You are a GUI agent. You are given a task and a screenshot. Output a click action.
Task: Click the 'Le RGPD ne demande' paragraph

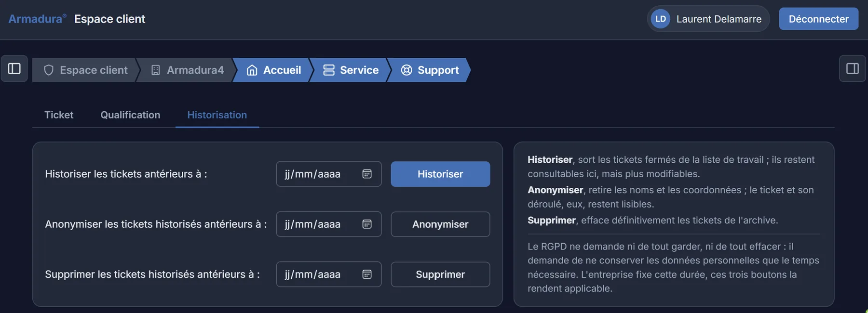point(673,267)
